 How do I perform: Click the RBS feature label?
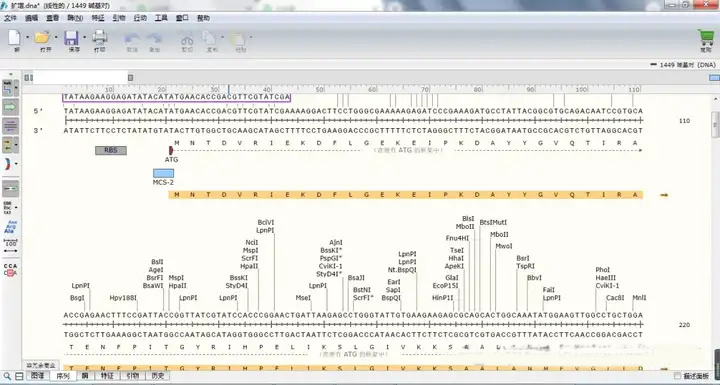click(111, 150)
